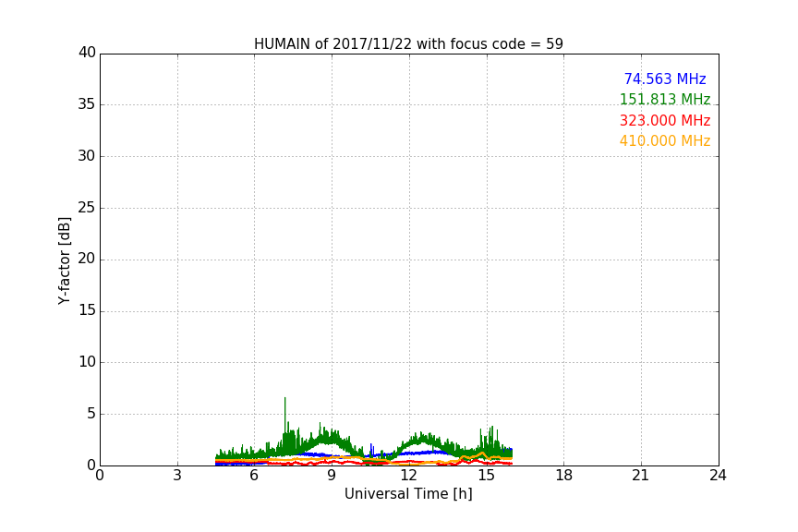Screen dimensions: 798x532
Task: Select the 410.000 MHz legend label
Action: point(665,141)
